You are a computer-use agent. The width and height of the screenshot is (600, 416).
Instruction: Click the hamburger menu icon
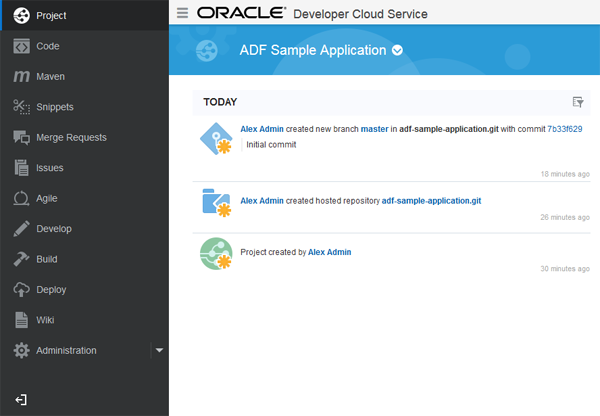tap(181, 13)
